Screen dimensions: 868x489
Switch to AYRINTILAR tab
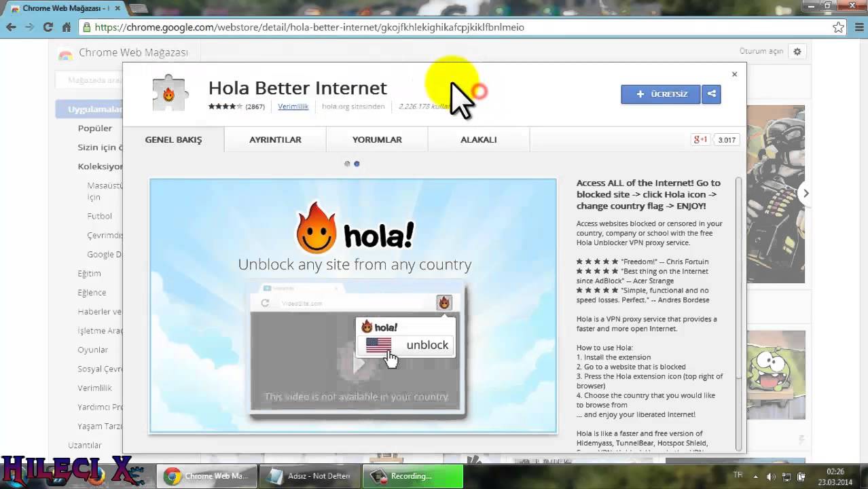coord(275,139)
